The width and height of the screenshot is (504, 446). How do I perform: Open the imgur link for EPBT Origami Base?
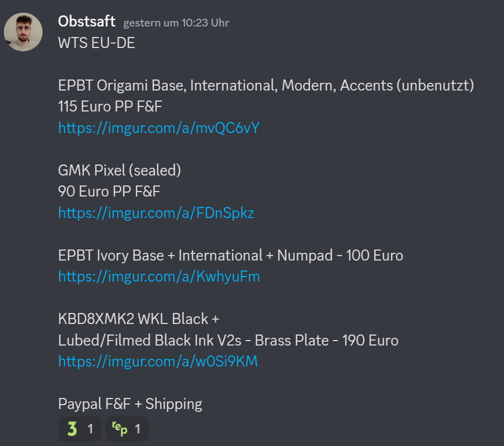pyautogui.click(x=158, y=128)
